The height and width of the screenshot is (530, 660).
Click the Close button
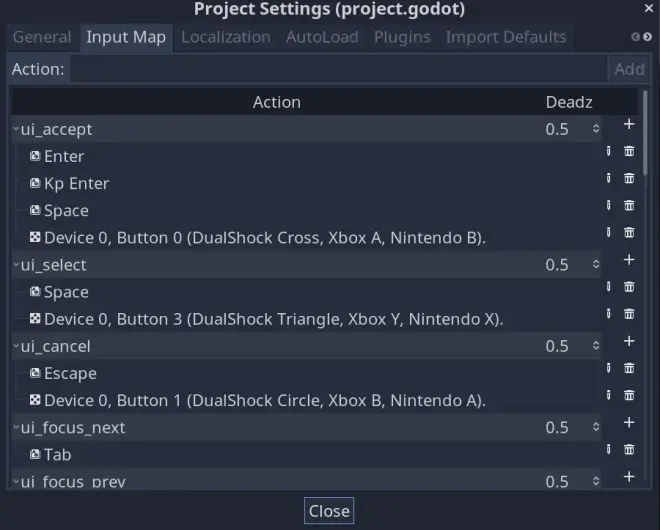point(329,511)
